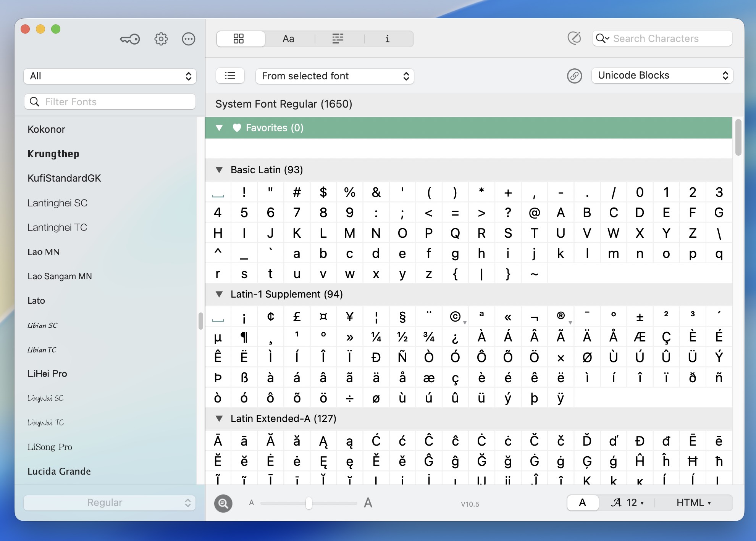The width and height of the screenshot is (756, 541).
Task: Collapse the Basic Latin section
Action: coord(219,170)
